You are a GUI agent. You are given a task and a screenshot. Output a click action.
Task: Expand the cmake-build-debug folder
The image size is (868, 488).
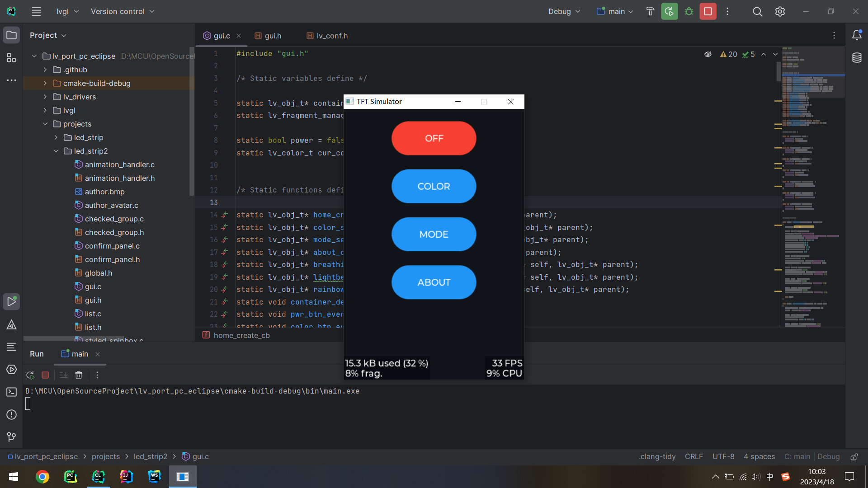point(45,83)
